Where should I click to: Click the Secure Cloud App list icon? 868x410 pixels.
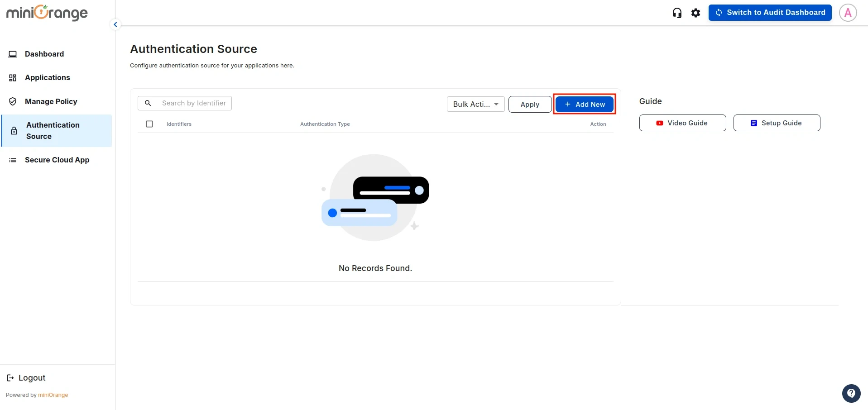[13, 160]
